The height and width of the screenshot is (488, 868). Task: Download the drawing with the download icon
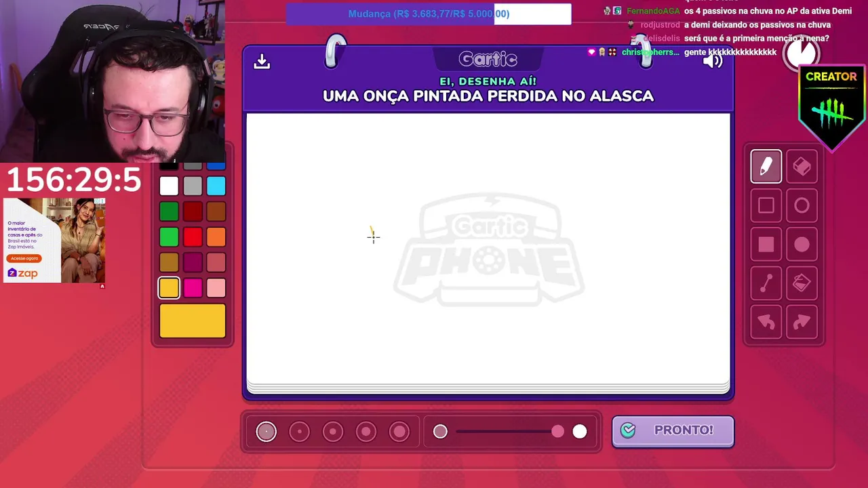(262, 62)
